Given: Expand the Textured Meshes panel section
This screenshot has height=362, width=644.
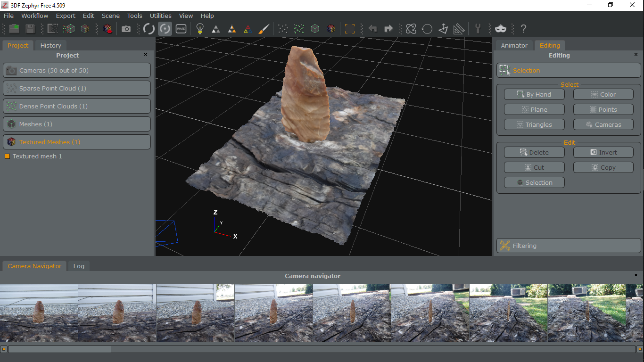Looking at the screenshot, I should pyautogui.click(x=77, y=141).
